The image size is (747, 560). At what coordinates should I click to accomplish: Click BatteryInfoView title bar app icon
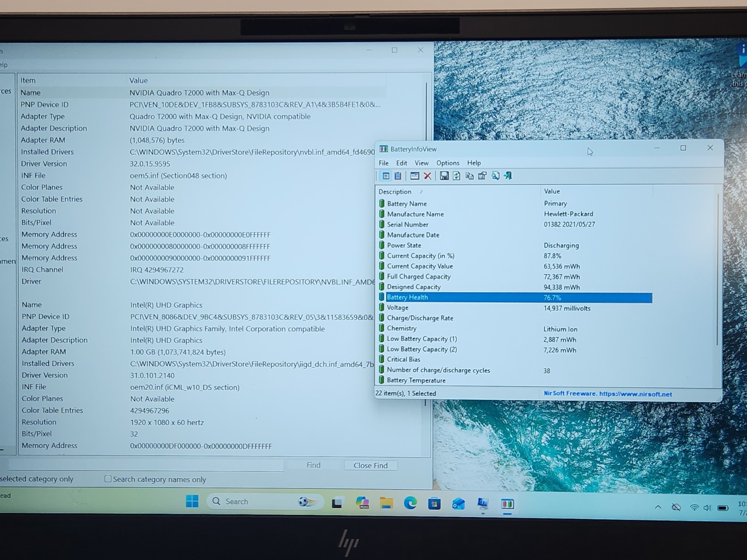coord(383,149)
